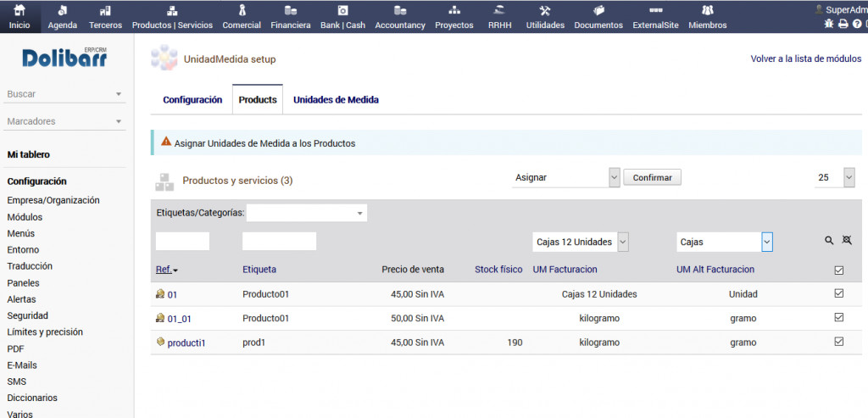Viewport: 868px width, 418px height.
Task: Open the Comercial menu
Action: click(x=242, y=17)
